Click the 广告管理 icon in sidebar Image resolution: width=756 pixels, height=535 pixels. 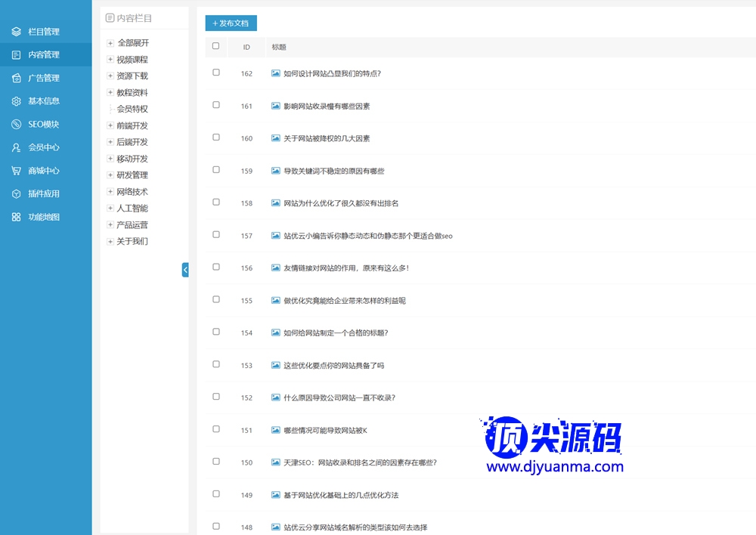(x=16, y=78)
